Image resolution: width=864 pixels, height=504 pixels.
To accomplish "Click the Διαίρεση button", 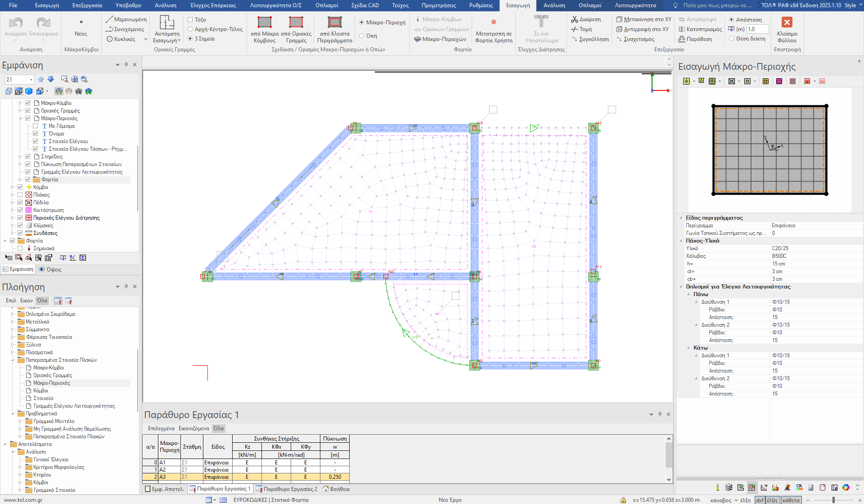I will (585, 19).
